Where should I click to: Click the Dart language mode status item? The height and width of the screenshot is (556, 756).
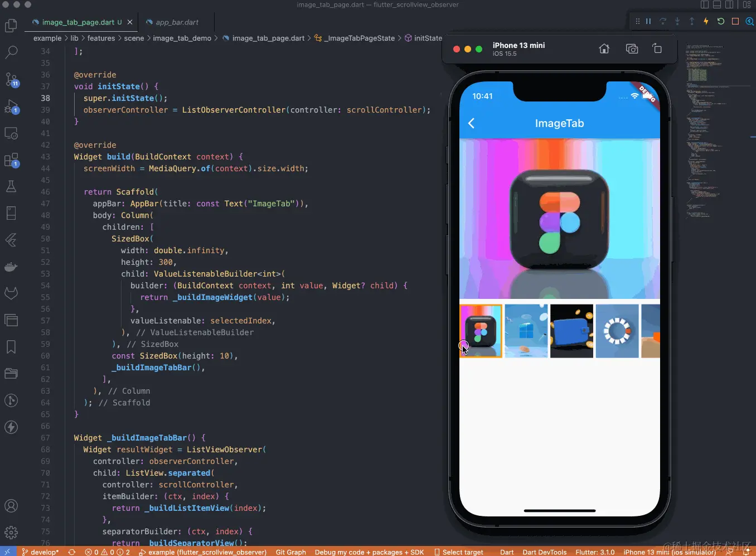507,552
